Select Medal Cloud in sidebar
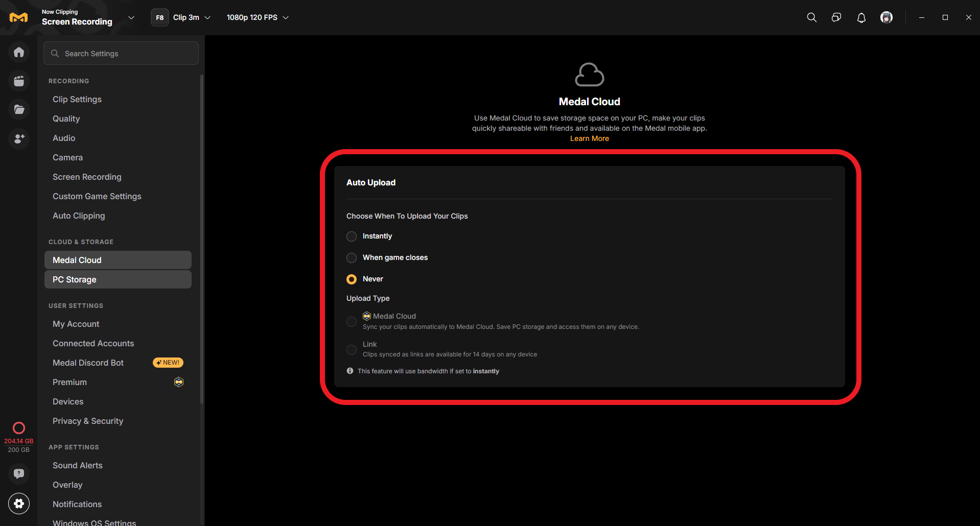This screenshot has width=980, height=526. pos(118,260)
